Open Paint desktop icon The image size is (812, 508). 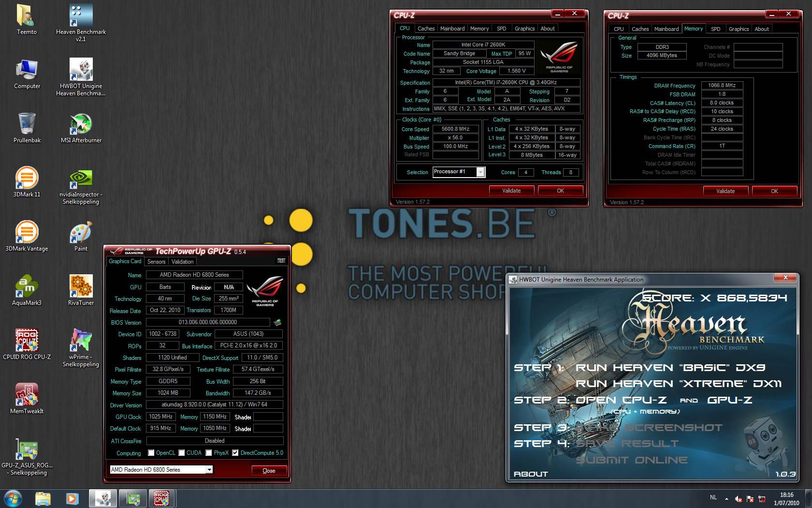(81, 236)
